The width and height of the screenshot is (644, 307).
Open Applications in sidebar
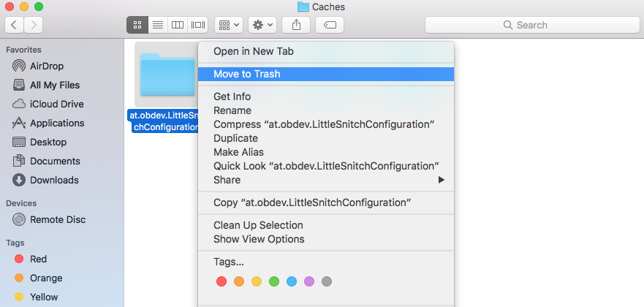point(48,123)
